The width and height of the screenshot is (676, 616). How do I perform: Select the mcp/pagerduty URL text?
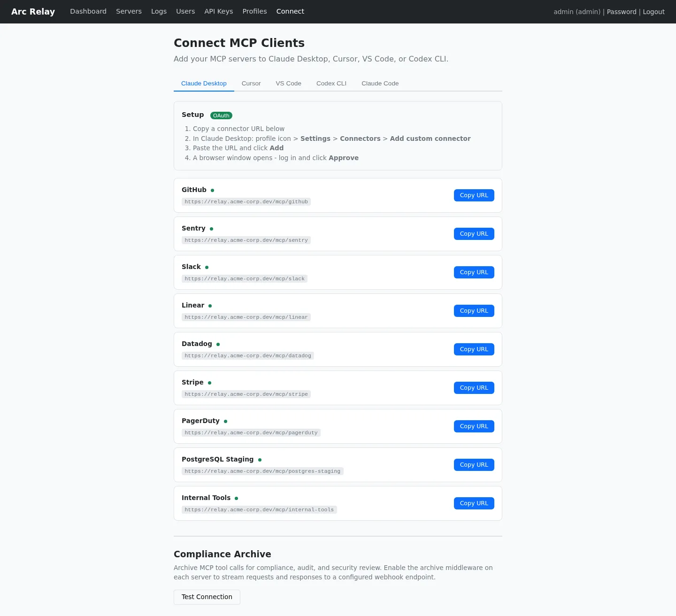251,432
